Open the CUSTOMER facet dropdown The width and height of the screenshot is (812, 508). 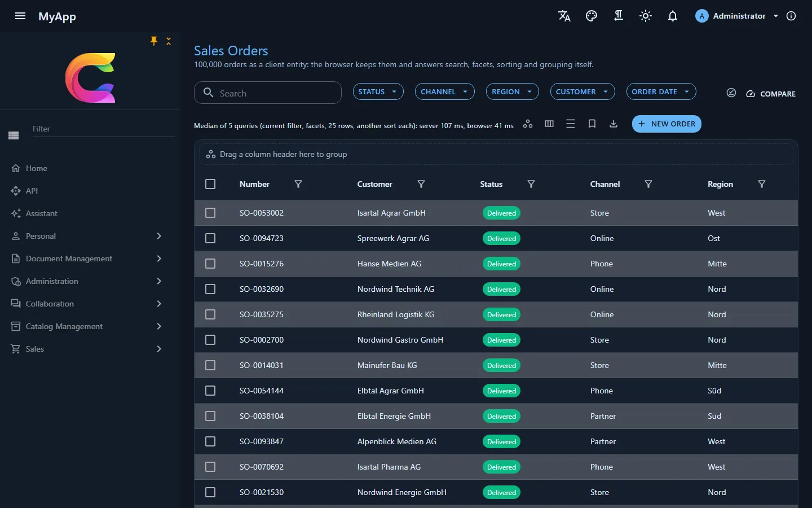tap(582, 91)
